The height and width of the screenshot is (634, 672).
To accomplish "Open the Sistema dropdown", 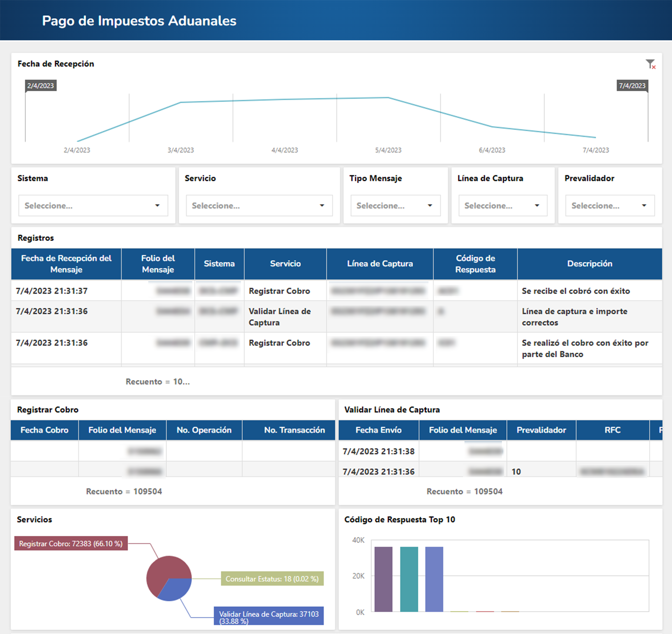I will 93,206.
